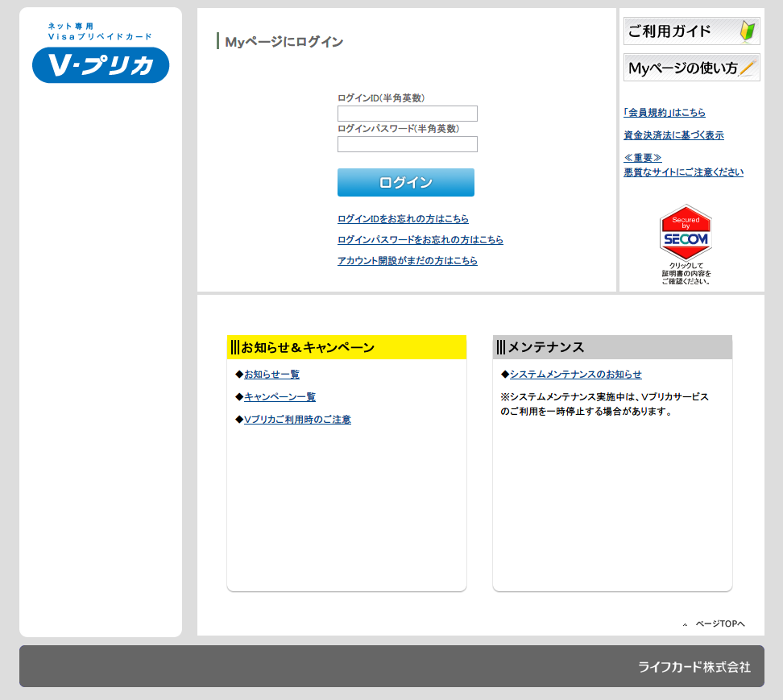Open the 悪質なサイトにご注意ください link
This screenshot has width=783, height=700.
pos(683,172)
